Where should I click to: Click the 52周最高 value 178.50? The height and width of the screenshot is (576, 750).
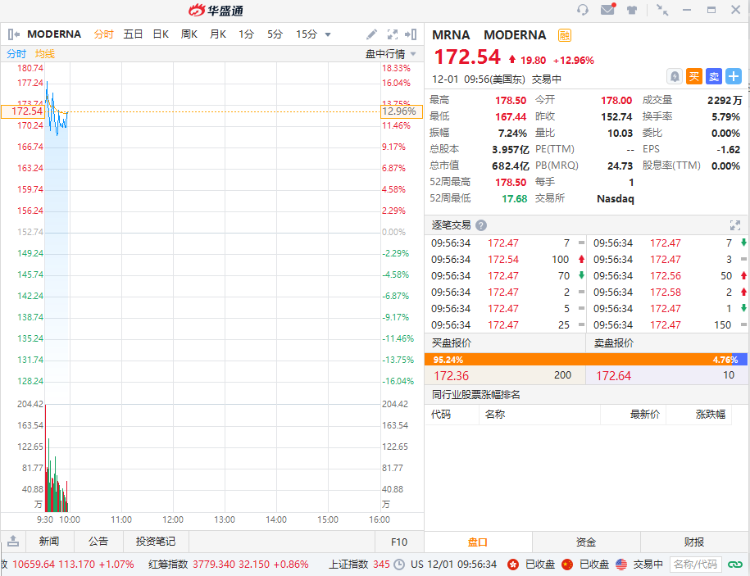[x=510, y=182]
